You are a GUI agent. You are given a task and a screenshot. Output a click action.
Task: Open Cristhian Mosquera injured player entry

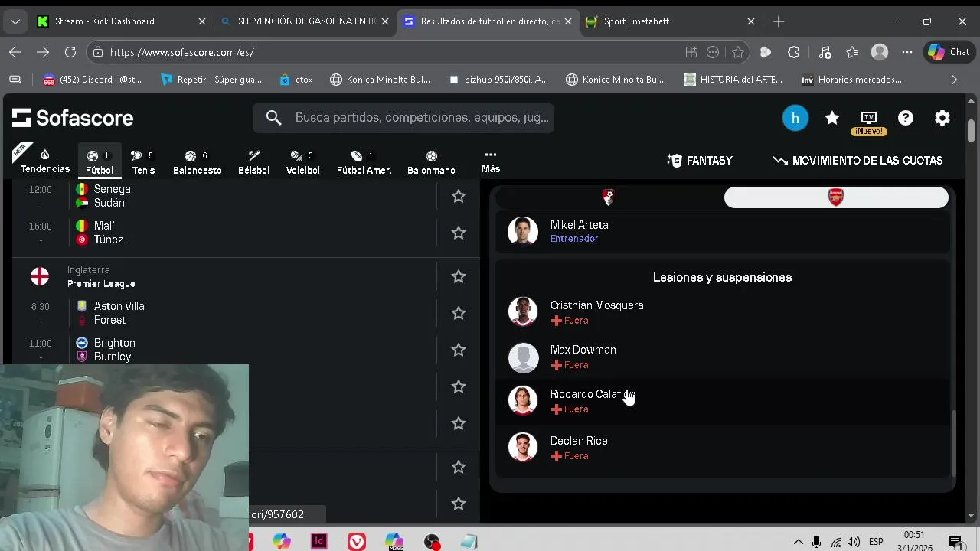point(722,312)
